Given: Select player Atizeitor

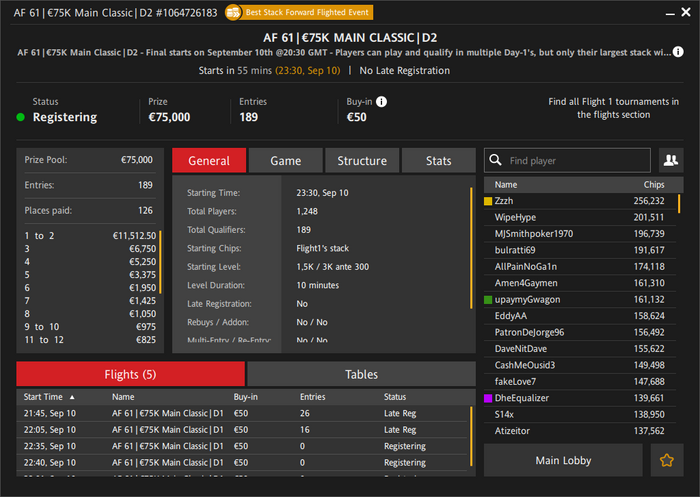Looking at the screenshot, I should pyautogui.click(x=580, y=431).
